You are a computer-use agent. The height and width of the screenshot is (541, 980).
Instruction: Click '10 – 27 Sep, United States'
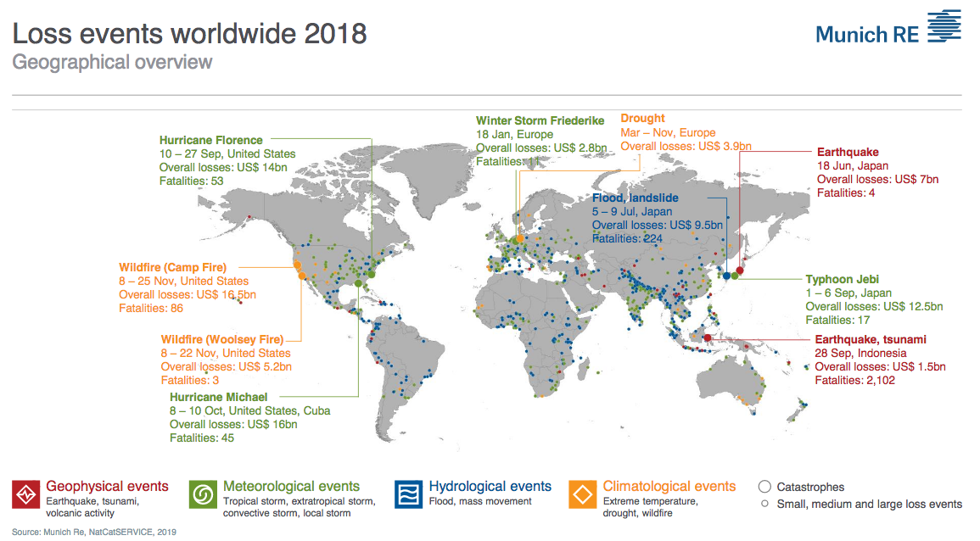coord(227,153)
